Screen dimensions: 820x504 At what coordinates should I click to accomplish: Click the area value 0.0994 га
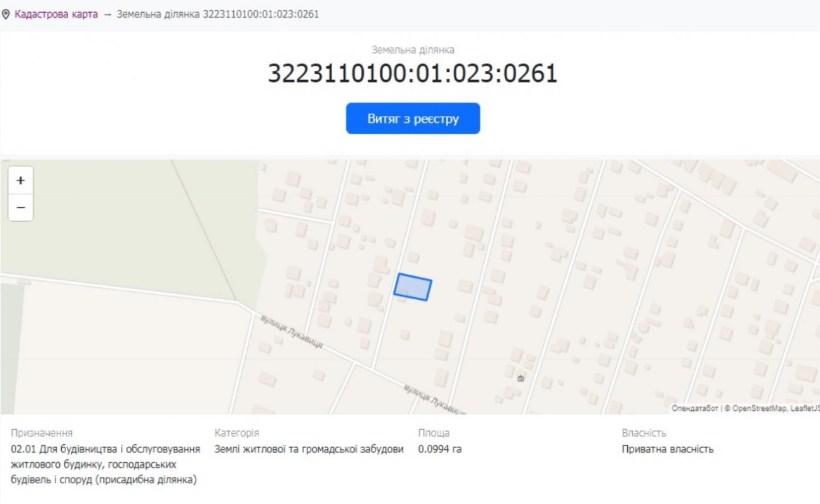tap(440, 449)
